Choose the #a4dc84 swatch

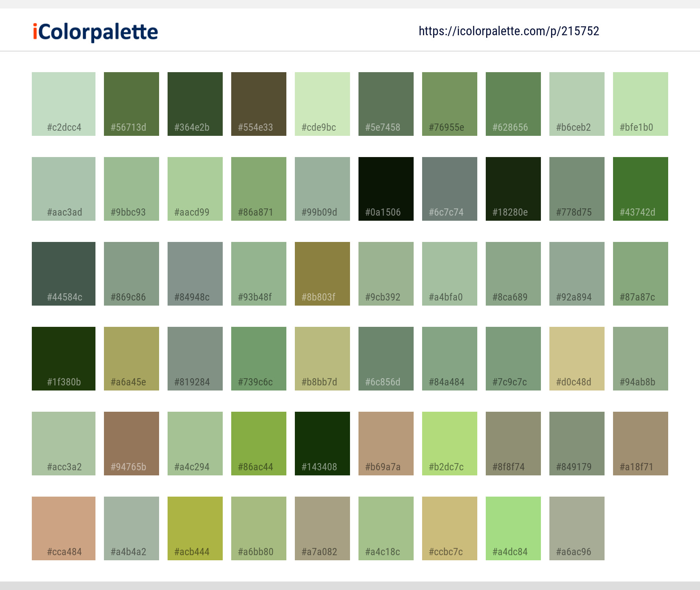point(513,528)
